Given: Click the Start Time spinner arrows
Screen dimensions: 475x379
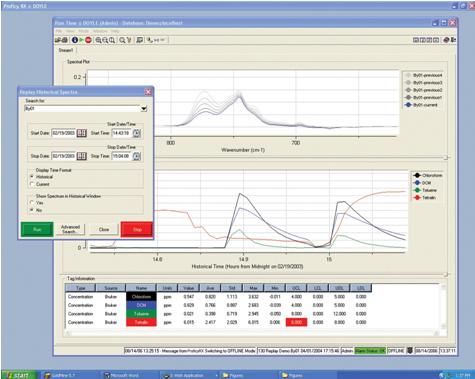Looking at the screenshot, I should (x=137, y=133).
